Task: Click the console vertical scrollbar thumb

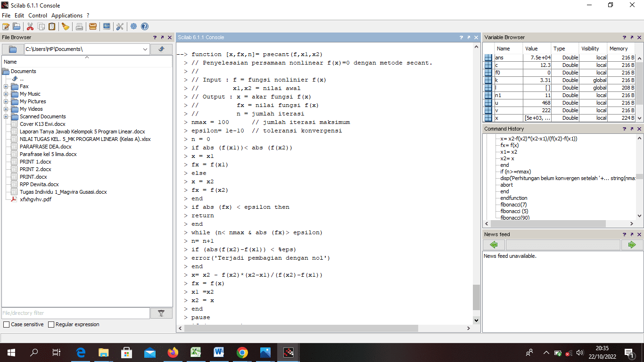Action: (476, 297)
